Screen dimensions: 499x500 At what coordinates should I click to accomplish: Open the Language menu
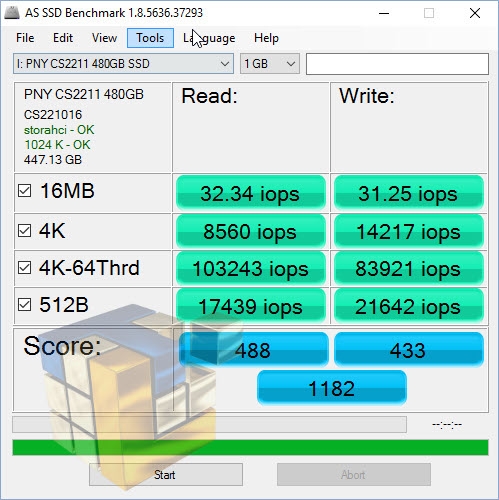tap(209, 38)
